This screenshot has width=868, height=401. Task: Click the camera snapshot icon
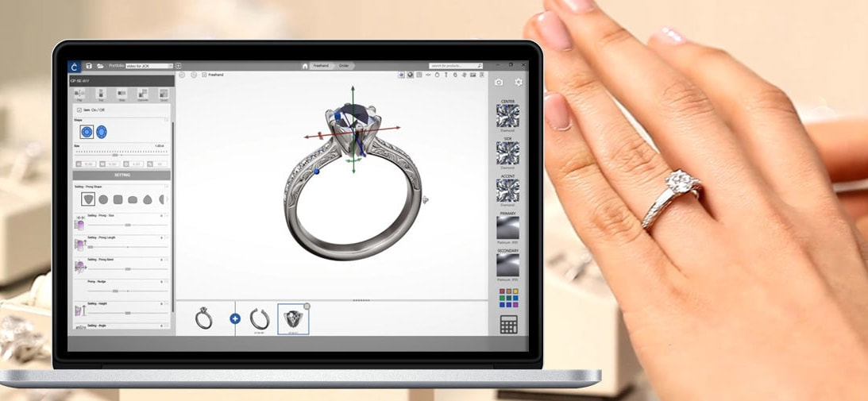[x=499, y=83]
